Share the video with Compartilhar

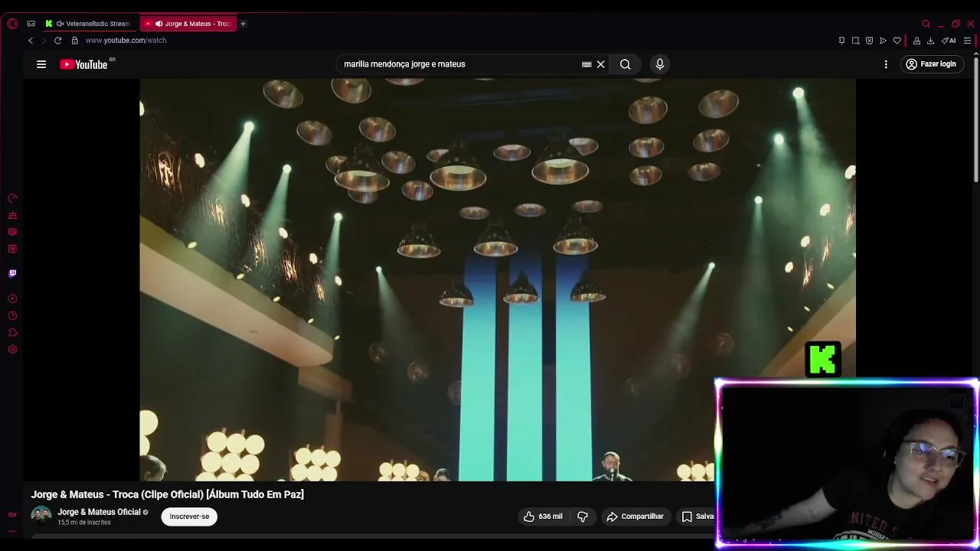[635, 517]
